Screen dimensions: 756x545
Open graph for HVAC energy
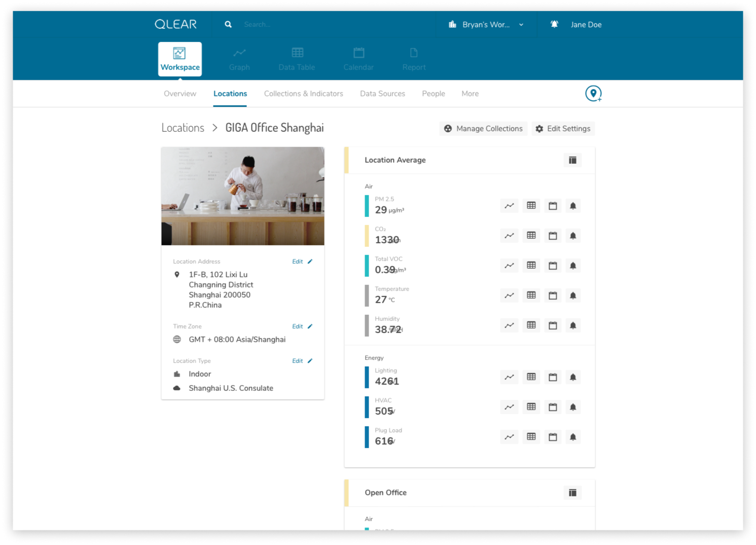[509, 407]
